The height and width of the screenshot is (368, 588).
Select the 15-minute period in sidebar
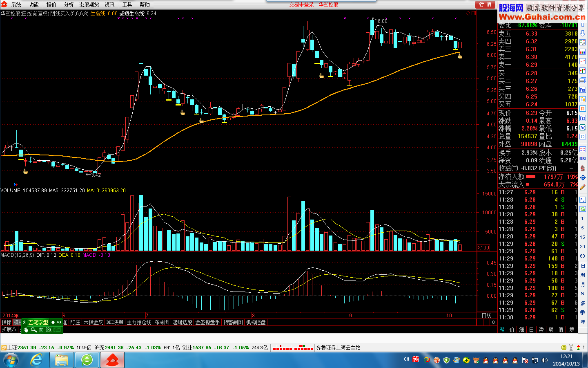583,237
